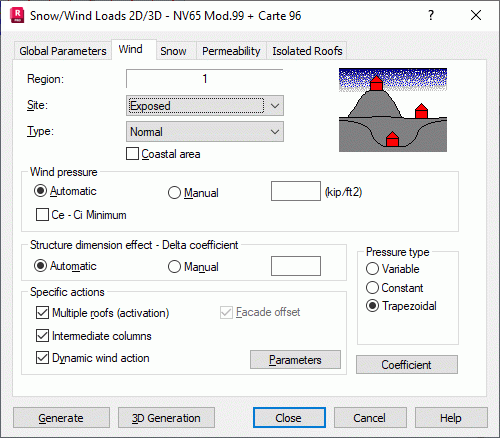Image resolution: width=500 pixels, height=438 pixels.
Task: Click the question mark help icon
Action: (431, 15)
